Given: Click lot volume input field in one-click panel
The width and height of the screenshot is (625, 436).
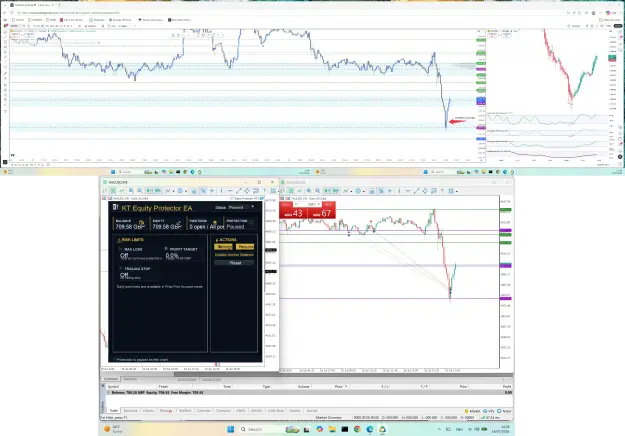Looking at the screenshot, I should 308,204.
